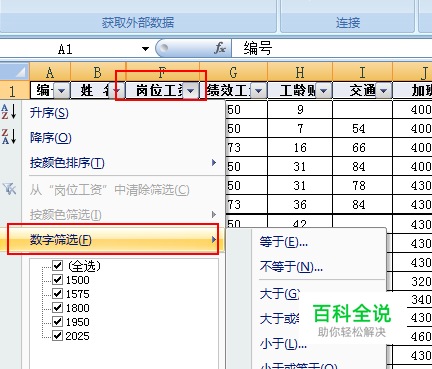
Task: Uncheck the 1575 checkbox
Action: point(58,294)
